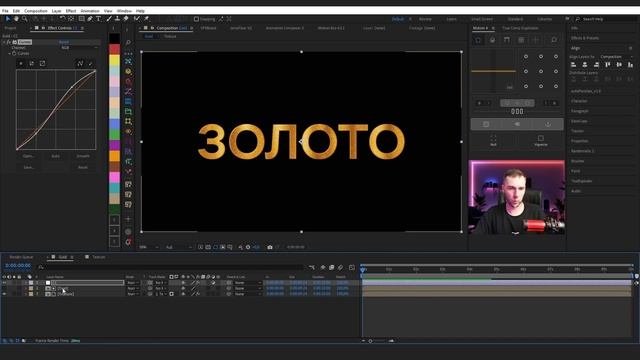This screenshot has height=360, width=640.
Task: Switch to the Project panel tab
Action: click(11, 28)
